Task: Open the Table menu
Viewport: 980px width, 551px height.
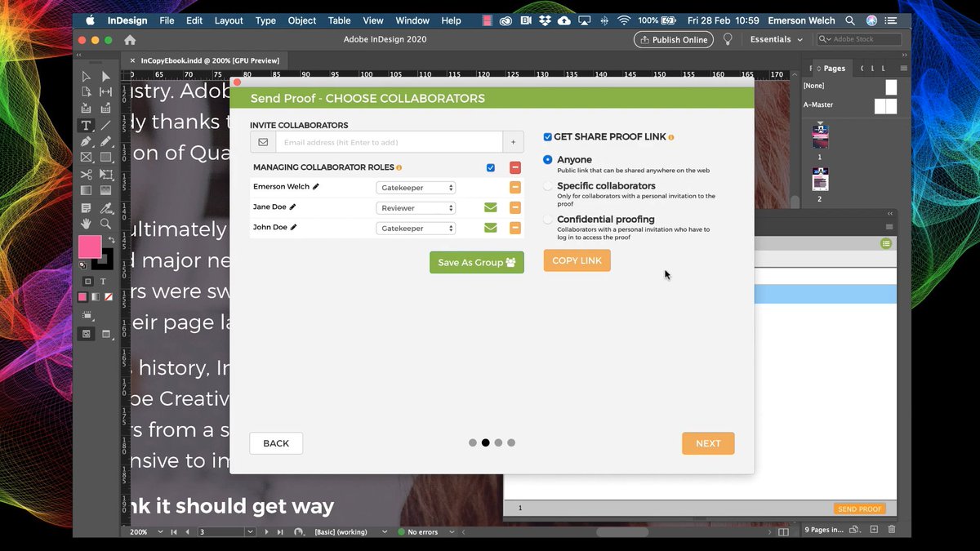Action: pyautogui.click(x=340, y=20)
